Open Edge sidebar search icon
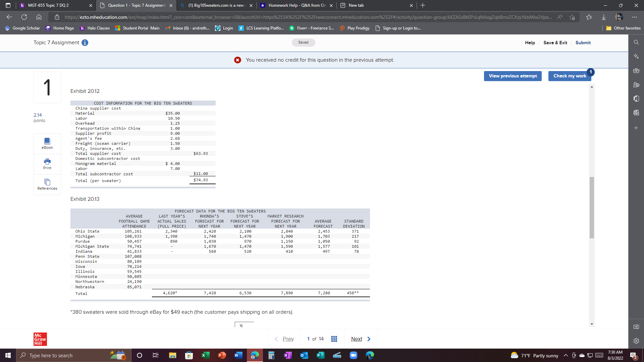 click(636, 42)
